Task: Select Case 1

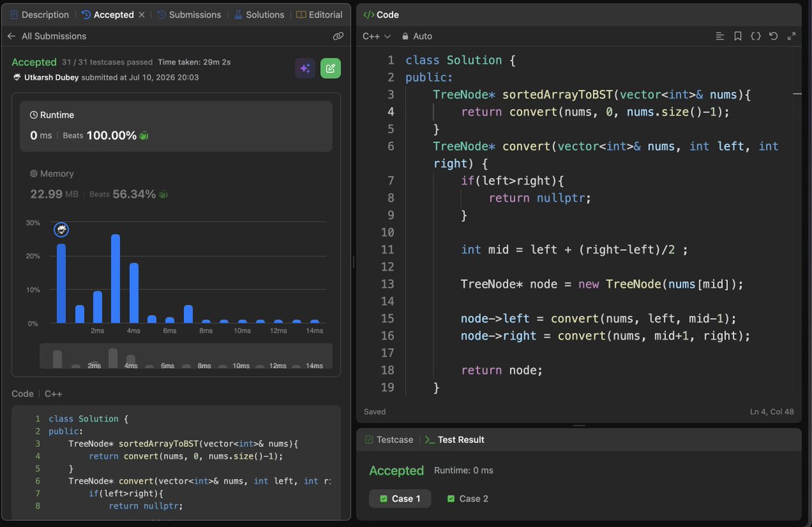Action: (x=400, y=499)
